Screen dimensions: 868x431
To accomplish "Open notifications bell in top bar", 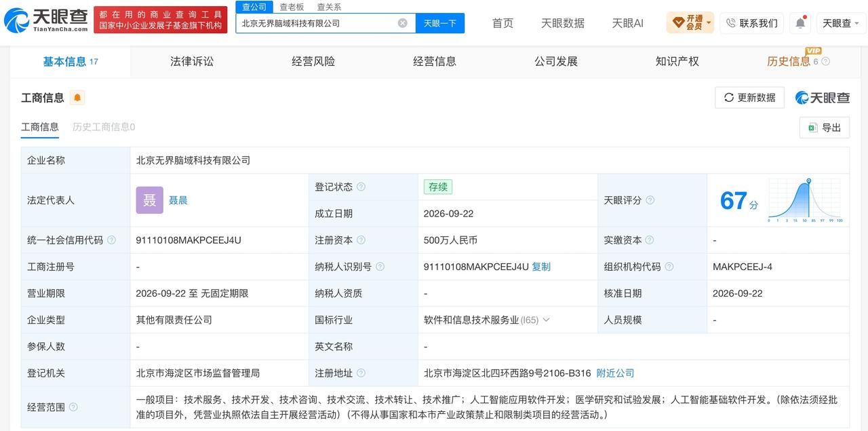I will [800, 23].
